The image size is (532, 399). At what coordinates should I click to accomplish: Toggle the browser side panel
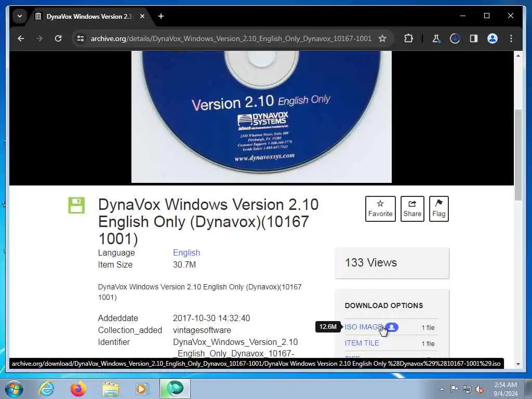pos(474,38)
